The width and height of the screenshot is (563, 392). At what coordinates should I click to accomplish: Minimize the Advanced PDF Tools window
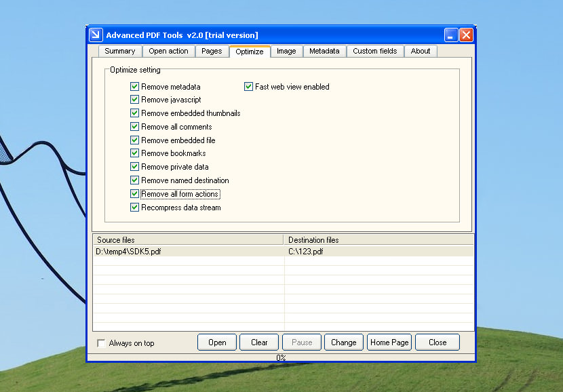point(451,35)
